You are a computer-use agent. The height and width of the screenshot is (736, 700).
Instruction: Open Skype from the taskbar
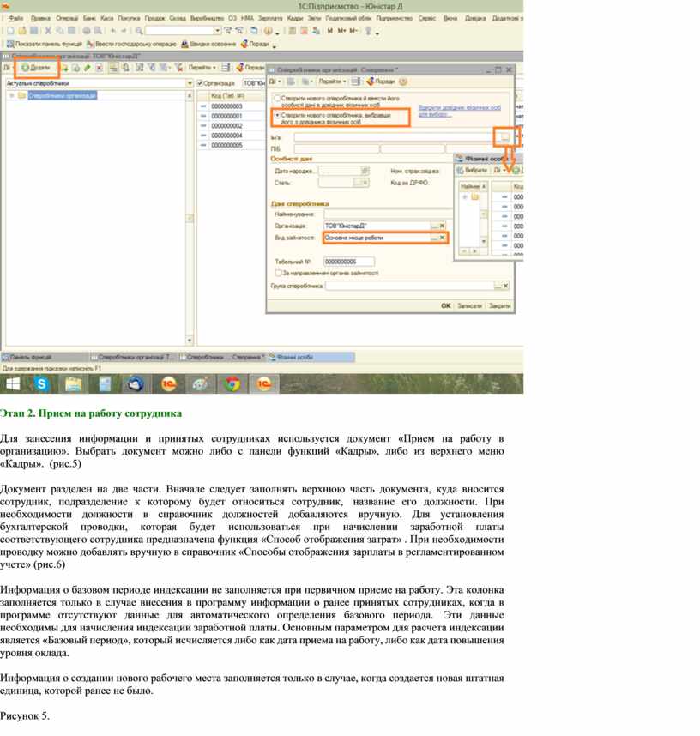click(42, 384)
